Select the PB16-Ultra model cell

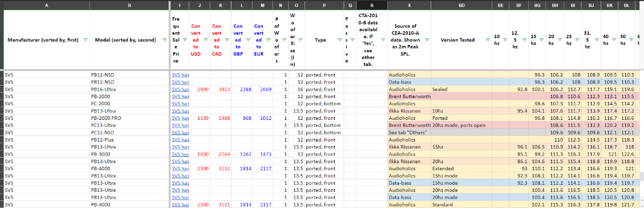coord(130,89)
